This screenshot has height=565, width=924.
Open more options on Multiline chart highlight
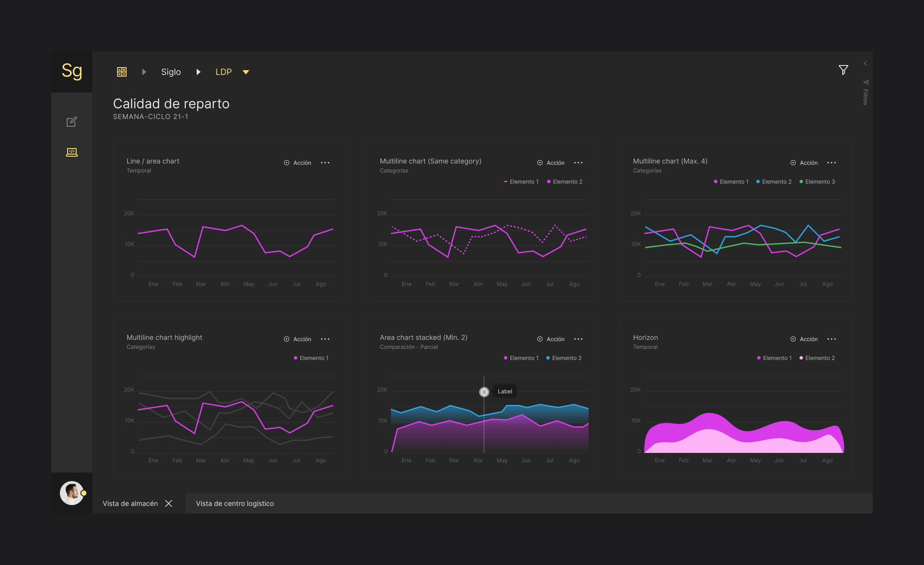click(325, 339)
